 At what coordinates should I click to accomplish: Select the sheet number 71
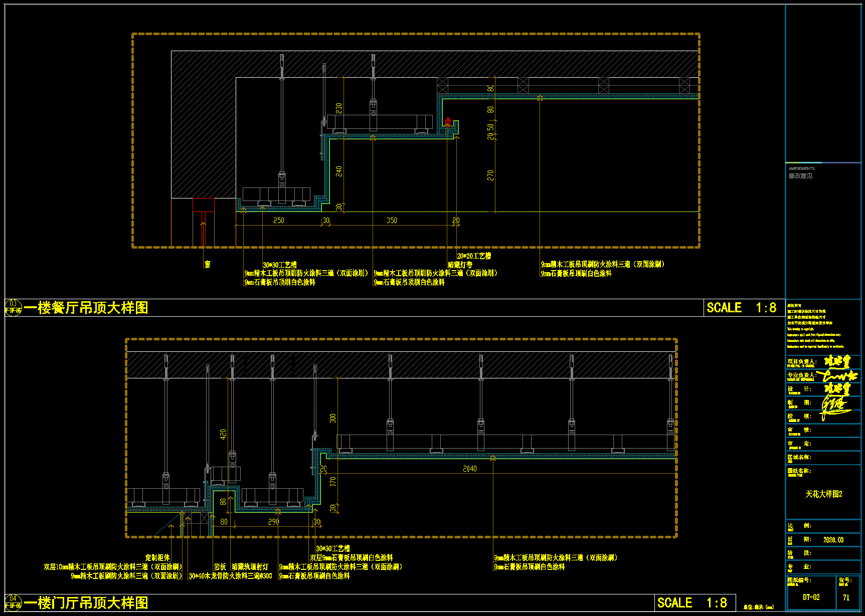tap(846, 597)
